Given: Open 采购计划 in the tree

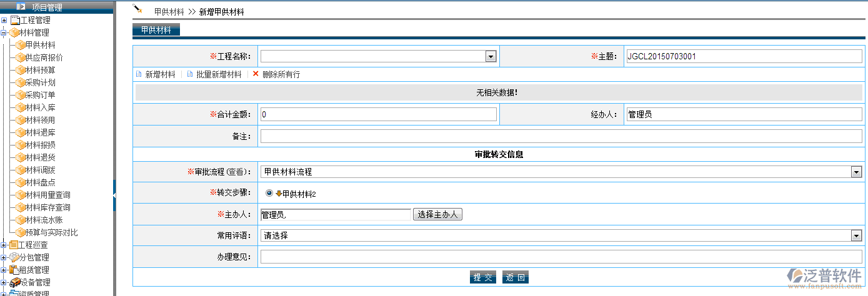Looking at the screenshot, I should pyautogui.click(x=40, y=82).
